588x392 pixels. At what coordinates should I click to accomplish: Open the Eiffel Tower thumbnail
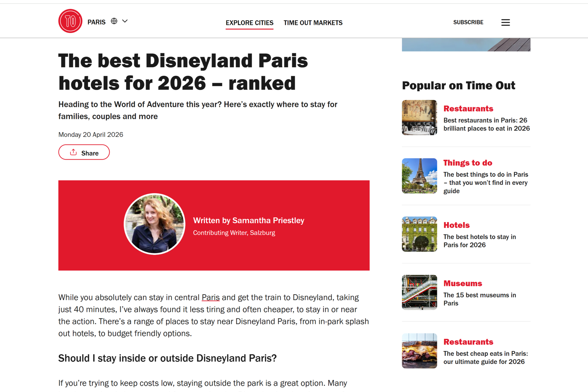pos(419,176)
